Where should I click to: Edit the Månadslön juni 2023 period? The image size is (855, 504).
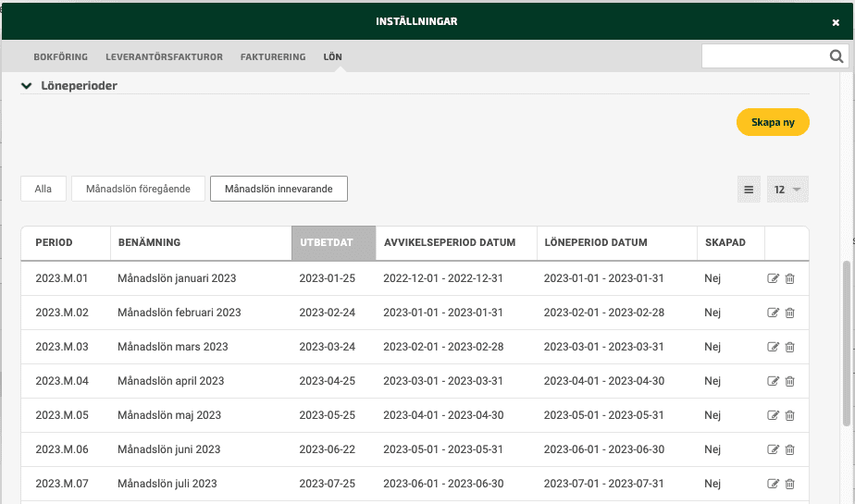tap(773, 449)
